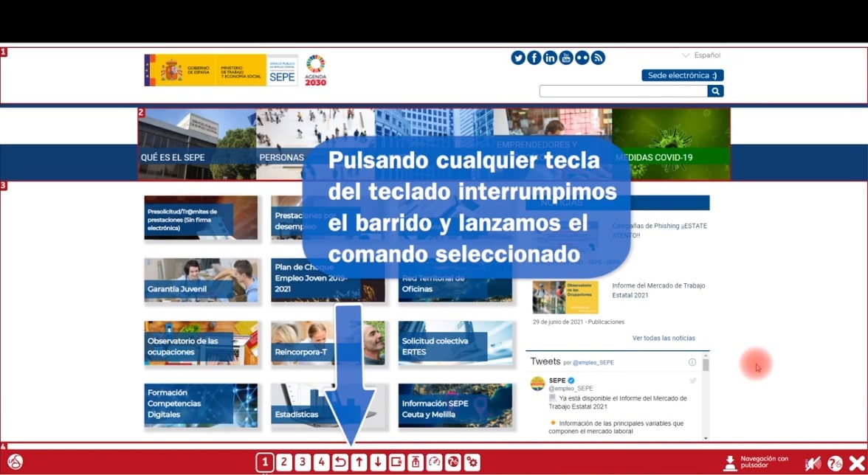868x475 pixels.
Task: Open the Flickr social icon
Action: point(582,58)
